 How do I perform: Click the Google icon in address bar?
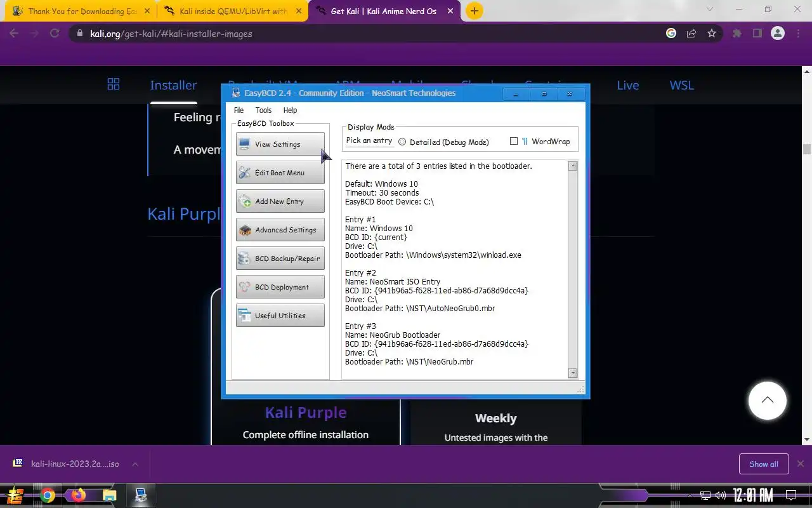(x=671, y=34)
